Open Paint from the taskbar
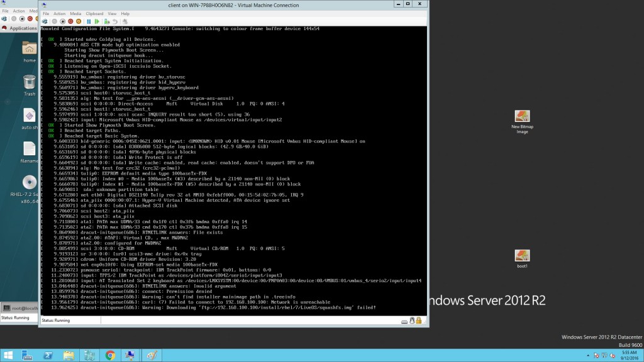 point(152,355)
